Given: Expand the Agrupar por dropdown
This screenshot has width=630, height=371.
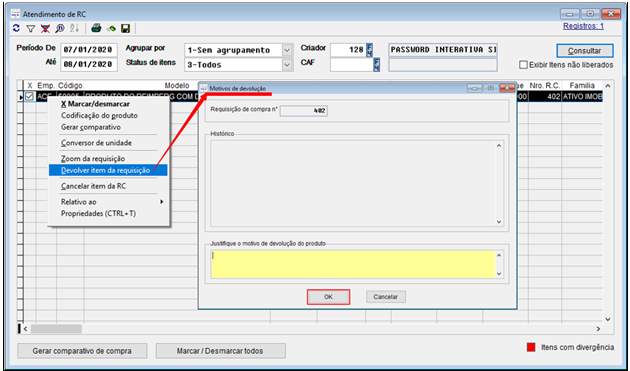Looking at the screenshot, I should point(287,50).
